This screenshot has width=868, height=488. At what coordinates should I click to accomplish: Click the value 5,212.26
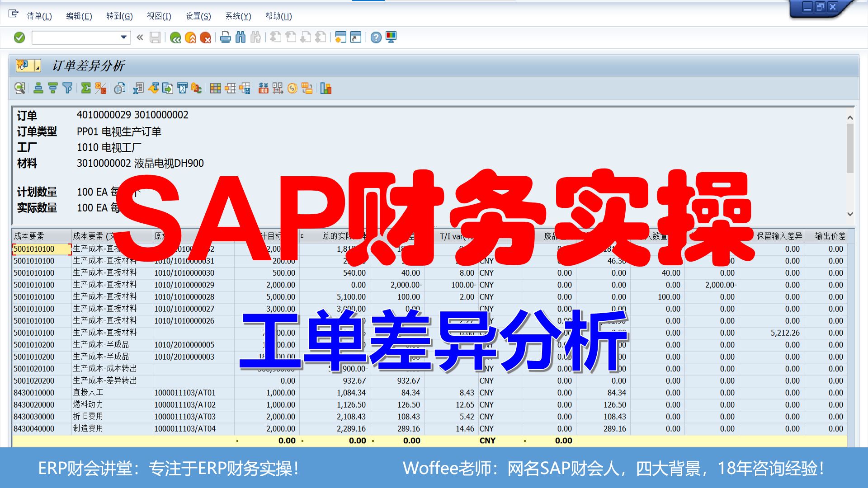tap(785, 333)
